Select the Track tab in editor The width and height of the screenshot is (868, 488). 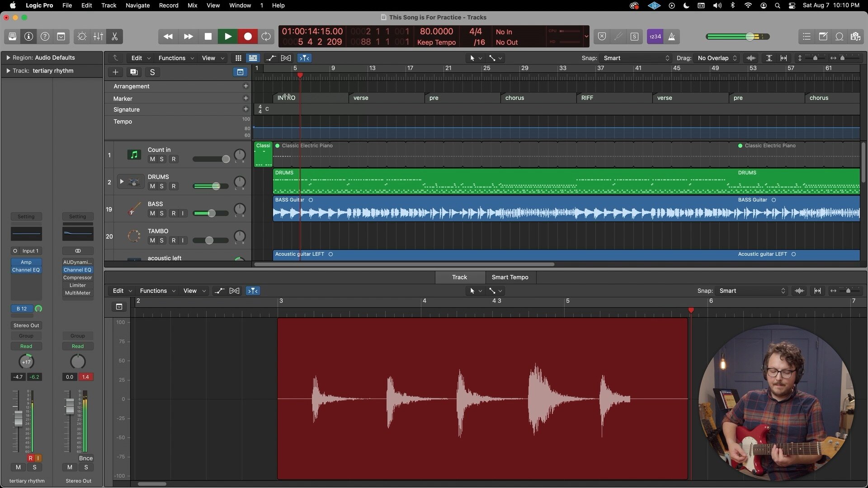pyautogui.click(x=459, y=277)
